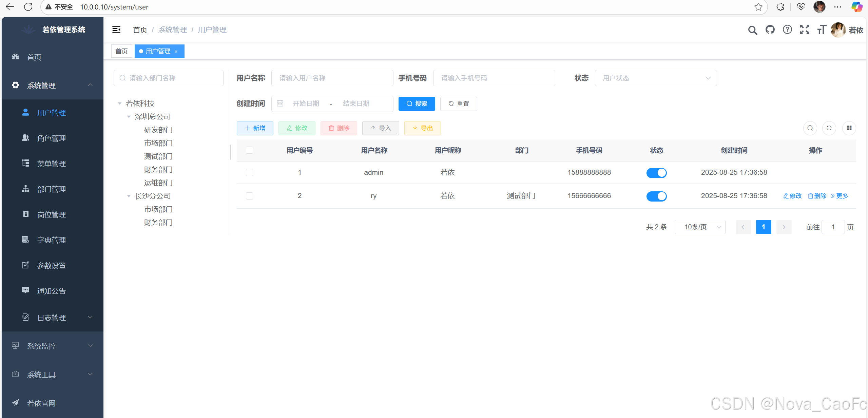Switch to the 首页 tab
This screenshot has height=418, width=868.
click(121, 51)
